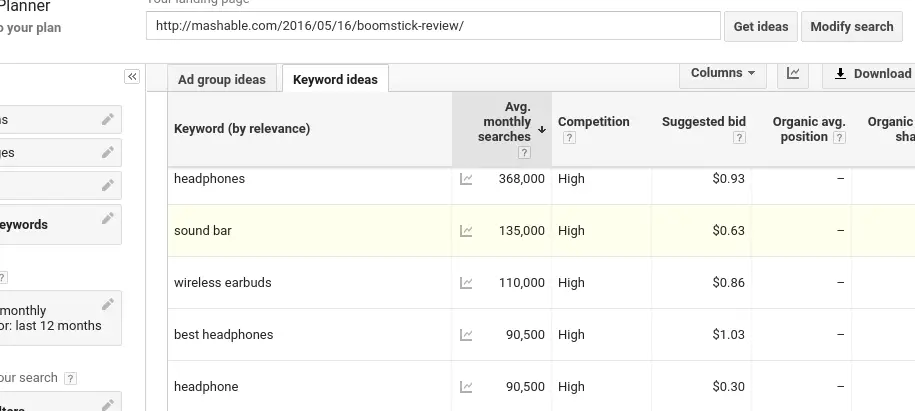Open help icon under Competition header
The width and height of the screenshot is (915, 411).
[569, 138]
